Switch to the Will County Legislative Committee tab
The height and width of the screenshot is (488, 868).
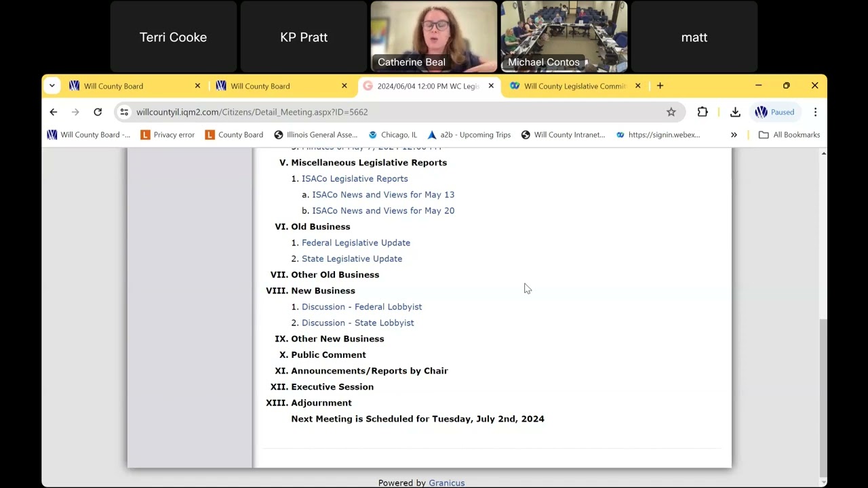pos(574,86)
